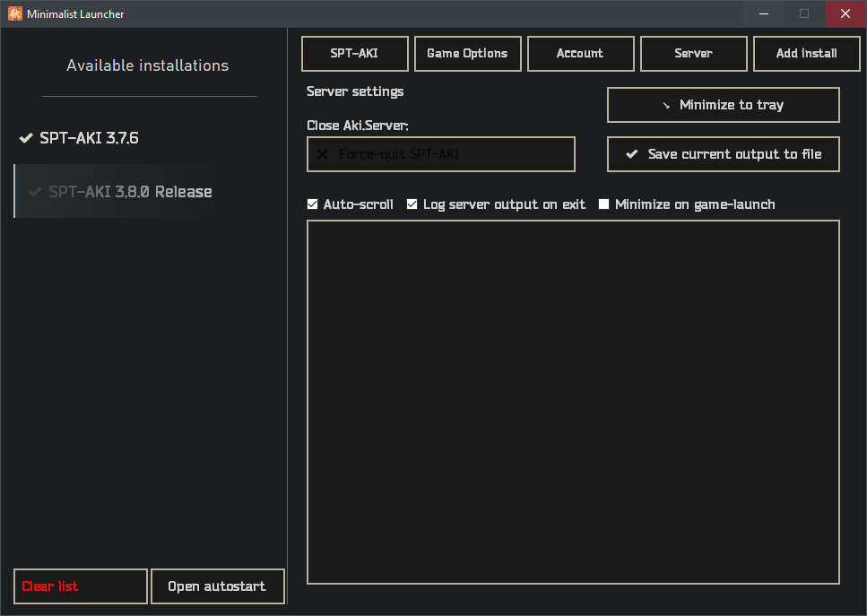Enable Minimize on game-launch checkbox

point(603,204)
